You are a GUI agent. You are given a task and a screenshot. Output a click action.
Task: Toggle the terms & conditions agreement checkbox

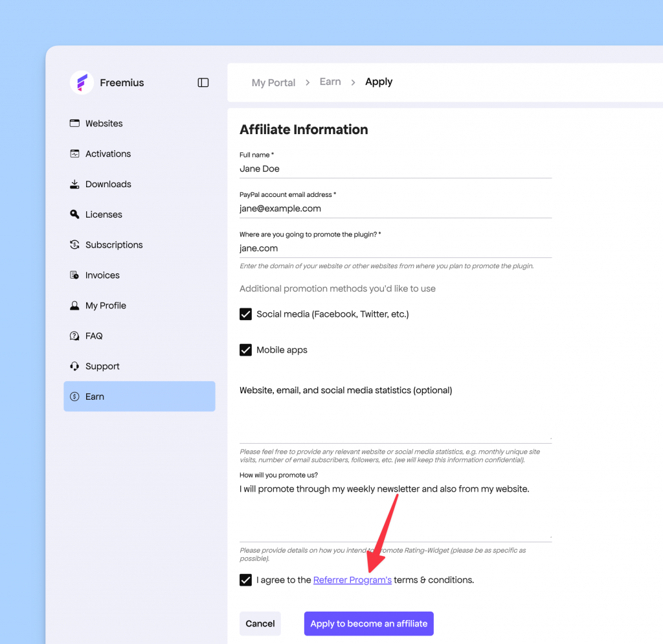(x=245, y=580)
